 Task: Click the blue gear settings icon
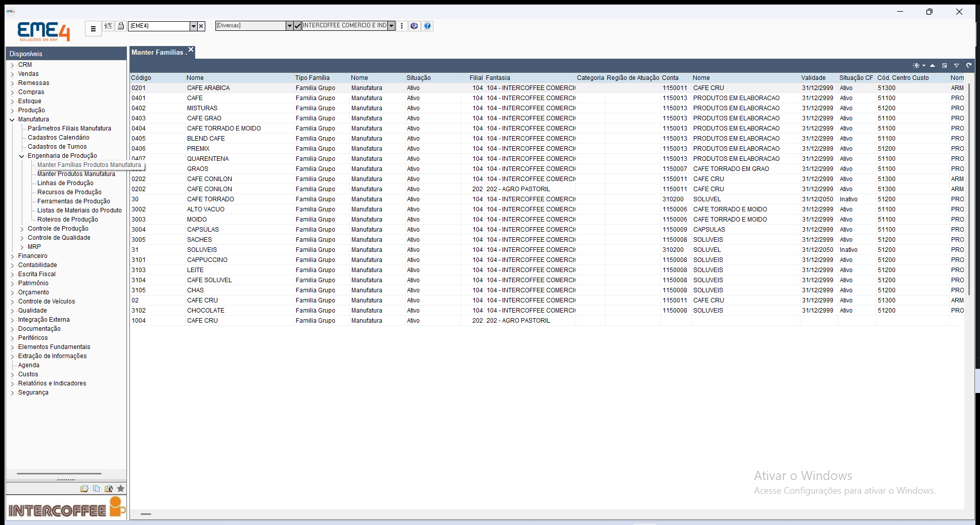tap(414, 26)
